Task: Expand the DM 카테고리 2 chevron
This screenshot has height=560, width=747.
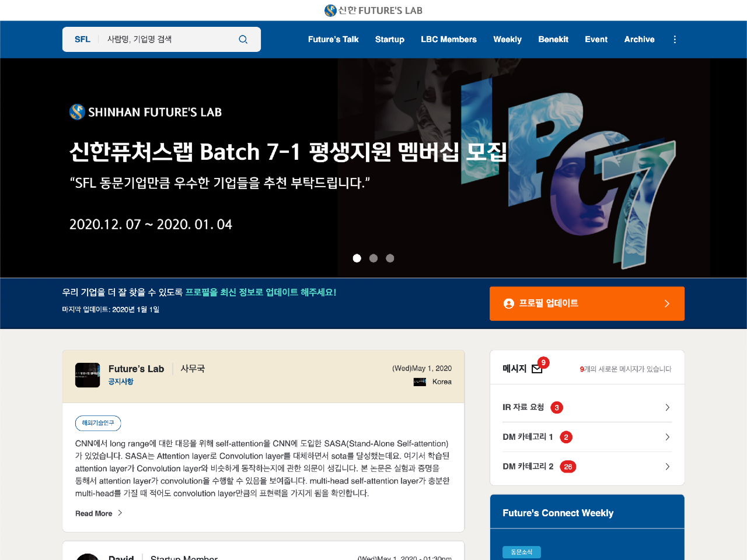Action: [667, 467]
